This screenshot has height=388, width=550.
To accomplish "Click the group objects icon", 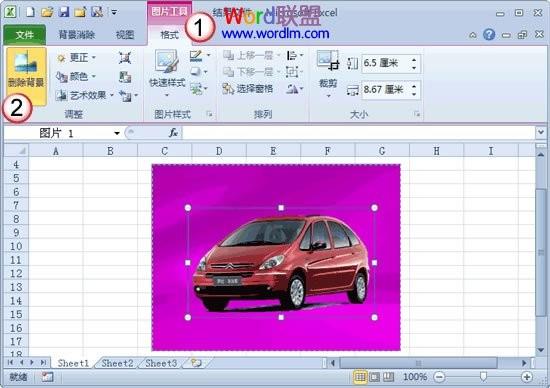I will tap(294, 72).
